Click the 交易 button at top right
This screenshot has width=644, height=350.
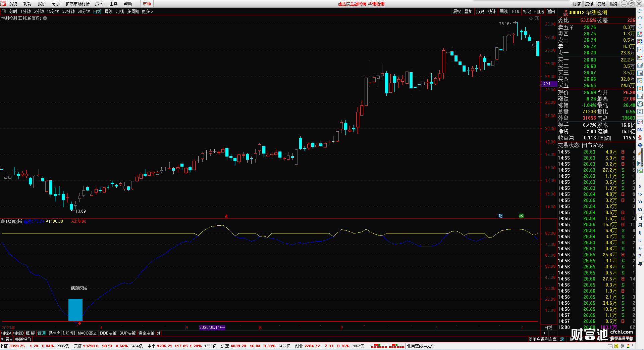point(601,4)
